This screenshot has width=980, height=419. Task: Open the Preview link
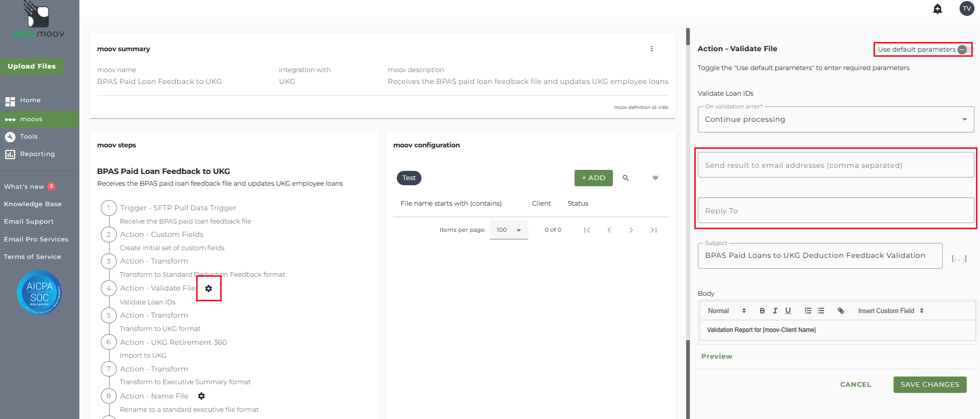(717, 357)
